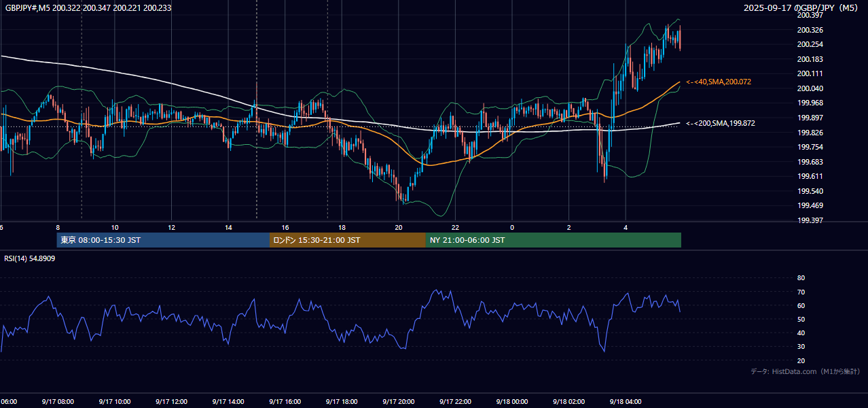Viewport: 868px width, 408px height.
Task: Click price axis value 200.111
Action: pyautogui.click(x=809, y=73)
